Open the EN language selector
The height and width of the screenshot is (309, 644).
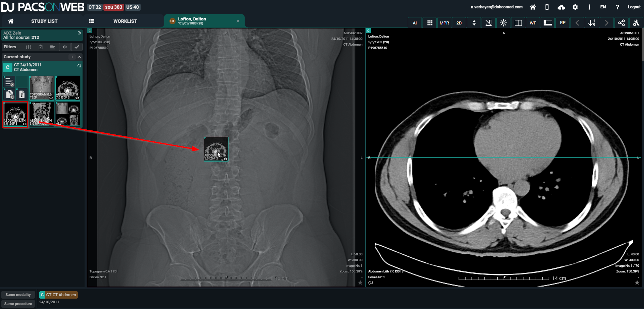point(603,7)
